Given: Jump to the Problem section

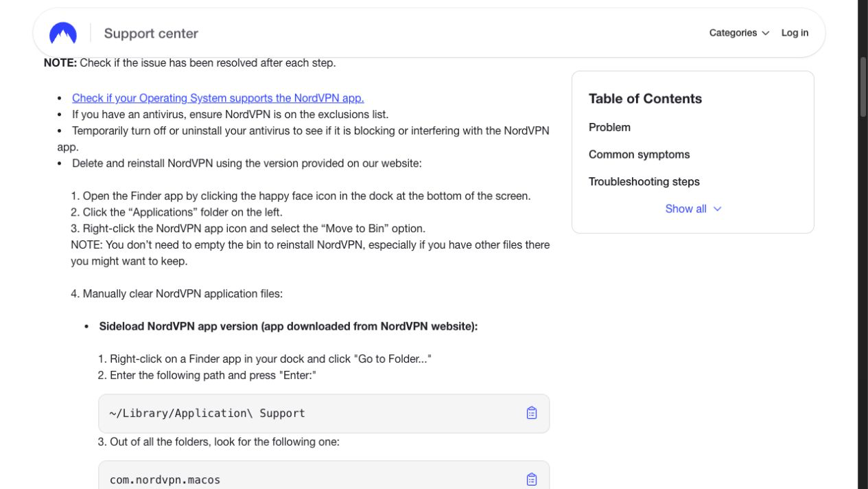Looking at the screenshot, I should coord(609,127).
